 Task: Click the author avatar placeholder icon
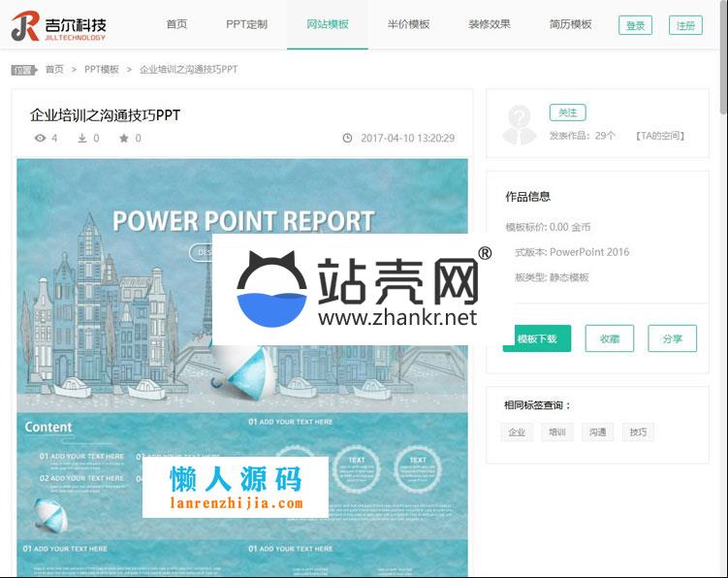pos(519,124)
